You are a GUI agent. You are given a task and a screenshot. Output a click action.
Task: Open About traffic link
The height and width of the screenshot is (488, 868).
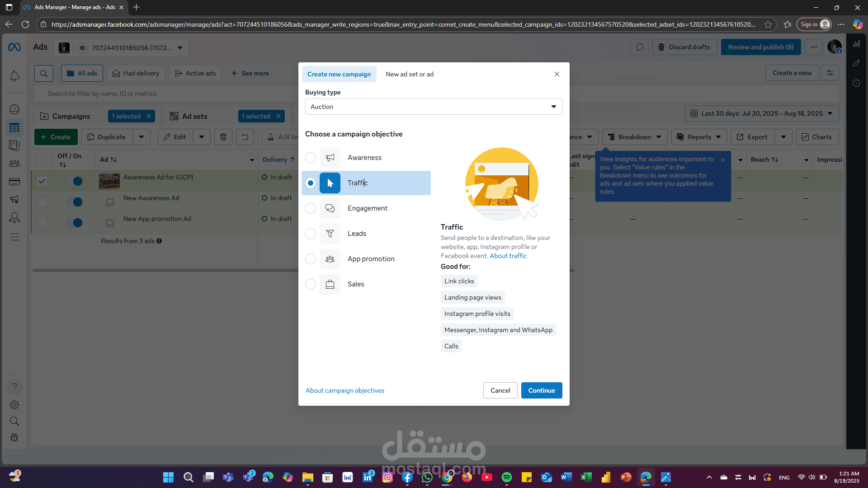508,256
